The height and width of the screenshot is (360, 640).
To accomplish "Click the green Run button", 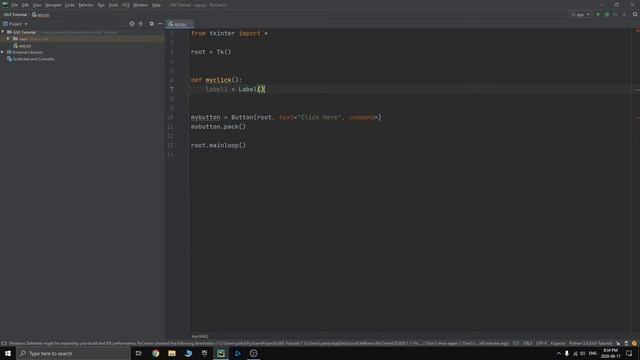I will (598, 15).
